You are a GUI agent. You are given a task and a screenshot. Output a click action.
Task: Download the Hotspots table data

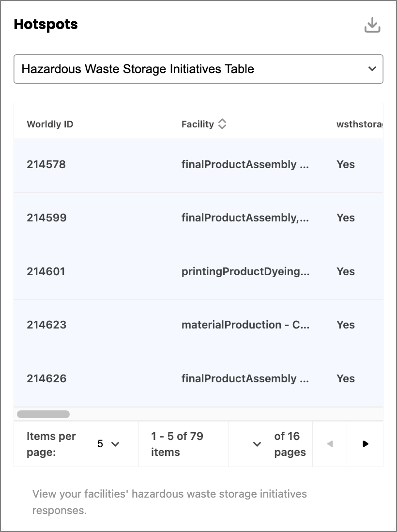pyautogui.click(x=372, y=25)
